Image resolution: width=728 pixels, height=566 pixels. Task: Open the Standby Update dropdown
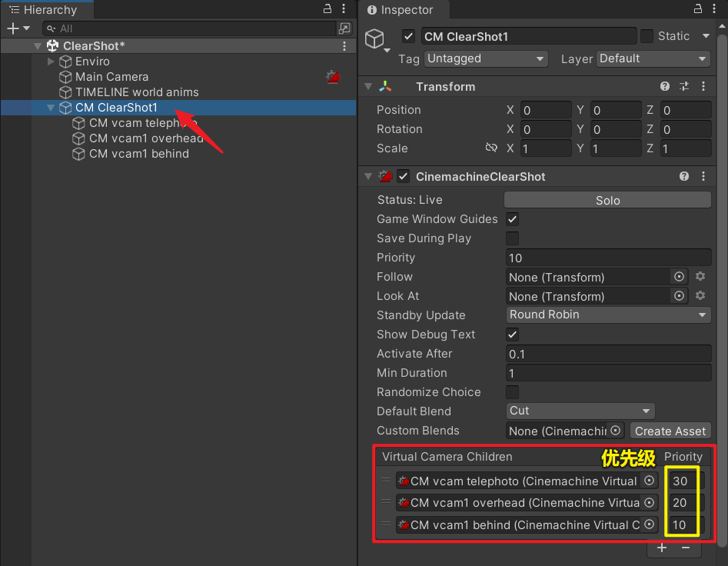point(608,315)
